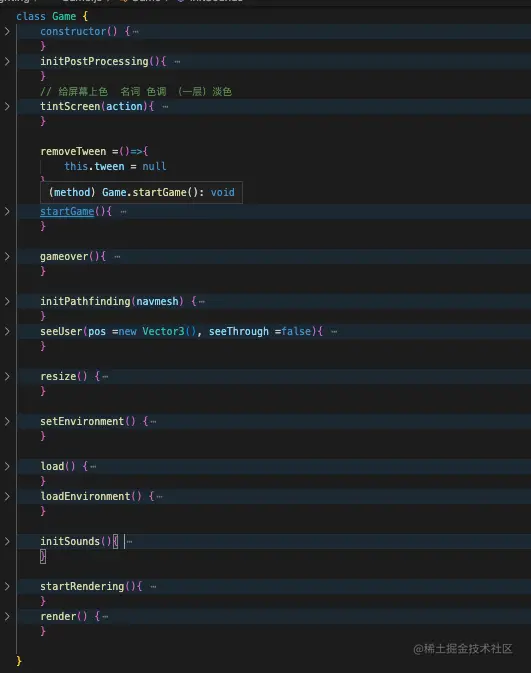Click the 'action' parameter of tintScreen
Image resolution: width=531 pixels, height=673 pixels.
click(x=124, y=106)
